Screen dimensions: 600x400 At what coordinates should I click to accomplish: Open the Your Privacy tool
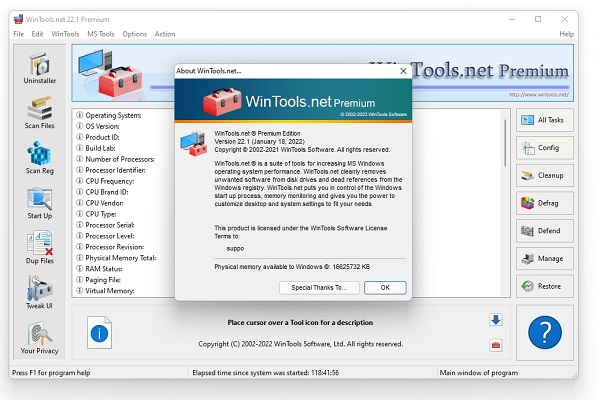[39, 338]
